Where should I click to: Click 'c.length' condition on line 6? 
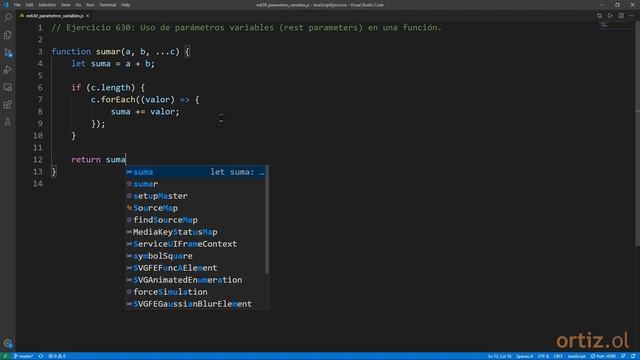pos(110,88)
